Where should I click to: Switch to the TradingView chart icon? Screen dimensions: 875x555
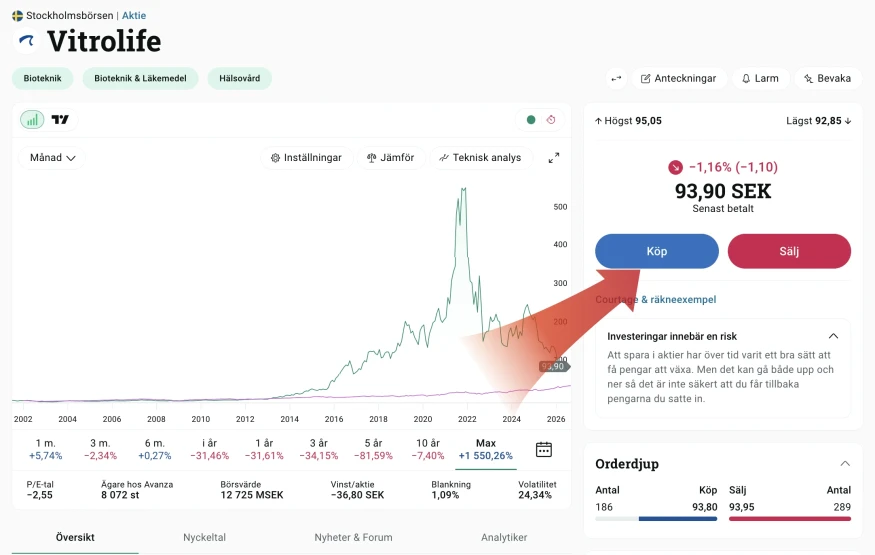pyautogui.click(x=60, y=119)
